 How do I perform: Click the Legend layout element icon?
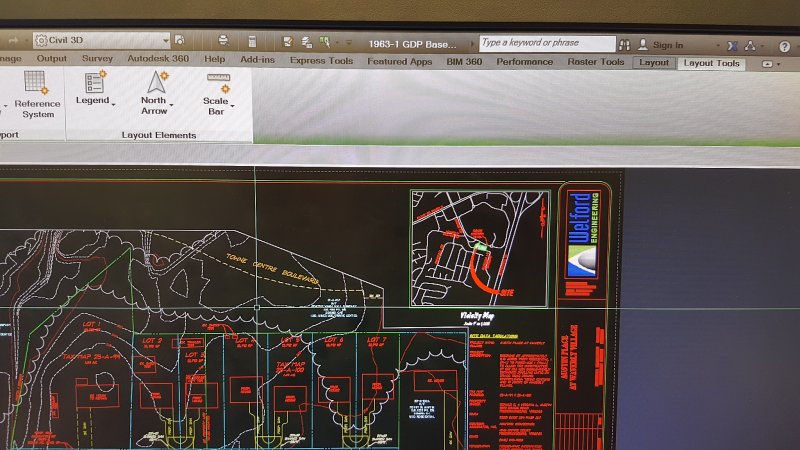(x=95, y=82)
